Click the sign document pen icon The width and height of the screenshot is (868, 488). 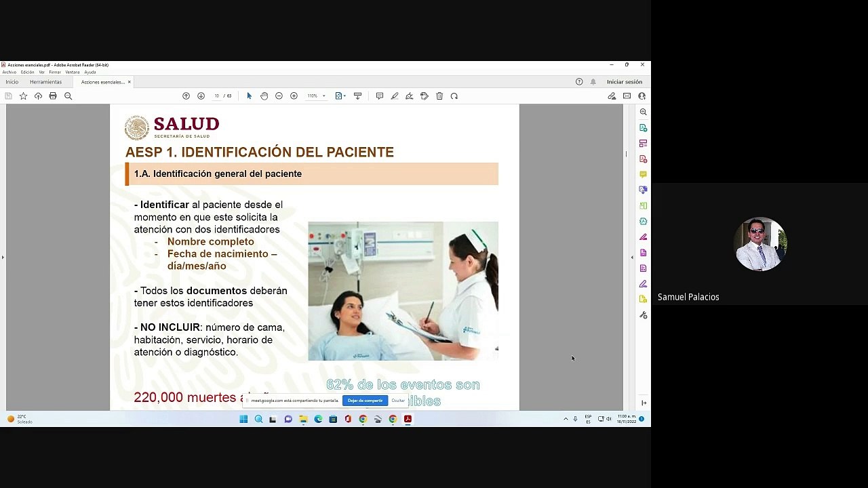click(x=409, y=96)
